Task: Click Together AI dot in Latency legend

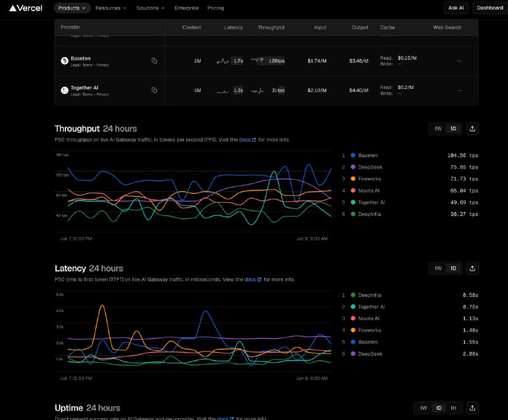Action: (353, 306)
